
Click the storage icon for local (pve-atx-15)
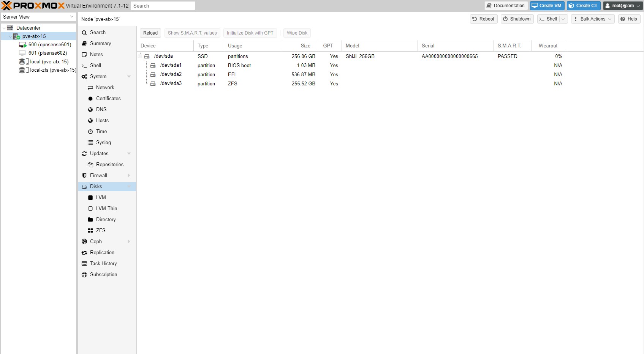click(24, 61)
